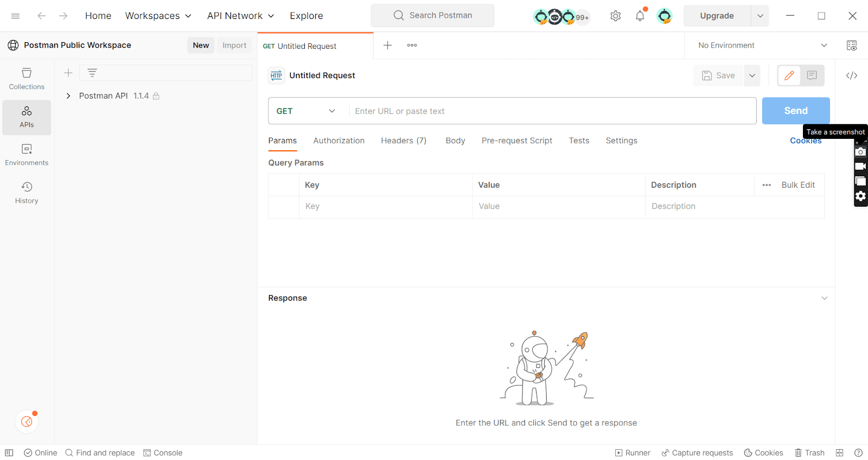Open settings gear in header
This screenshot has width=868, height=460.
(x=615, y=16)
